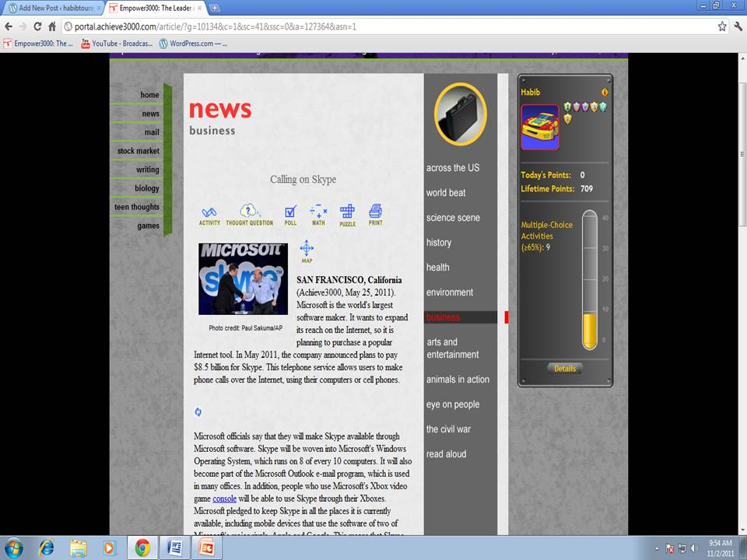The width and height of the screenshot is (747, 560).
Task: Click the briefcase icon above the category list
Action: coord(460,113)
